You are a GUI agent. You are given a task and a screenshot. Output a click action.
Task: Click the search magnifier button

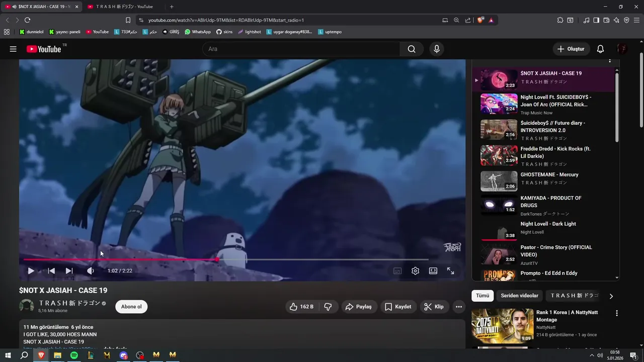tap(412, 49)
